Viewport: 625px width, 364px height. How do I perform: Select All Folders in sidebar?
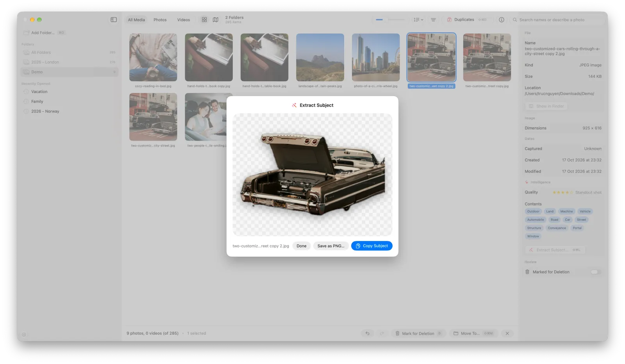69,52
